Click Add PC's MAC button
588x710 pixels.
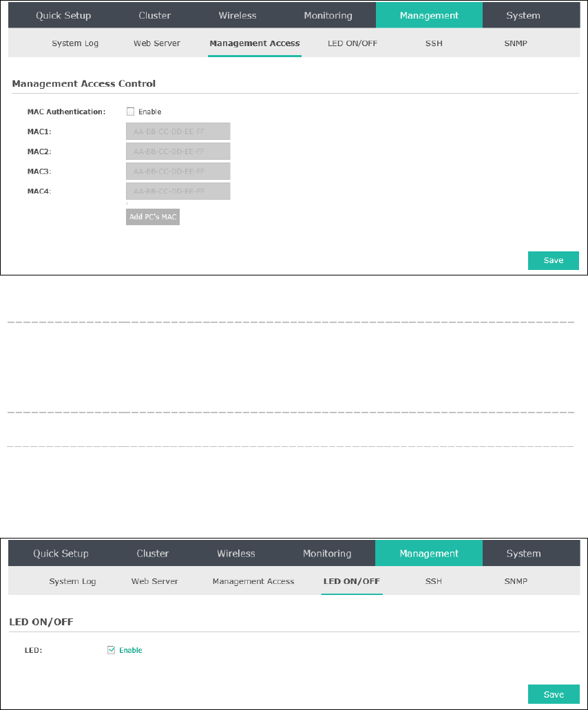(153, 217)
